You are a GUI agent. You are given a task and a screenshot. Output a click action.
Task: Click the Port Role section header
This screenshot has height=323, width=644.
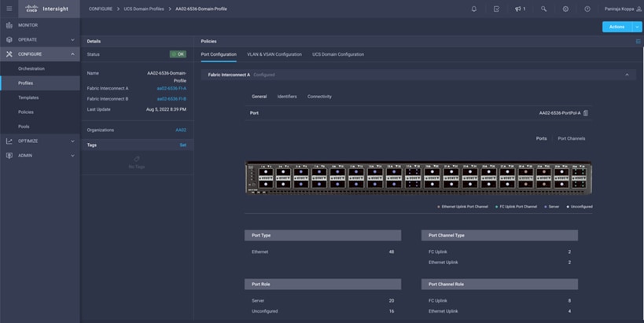323,284
